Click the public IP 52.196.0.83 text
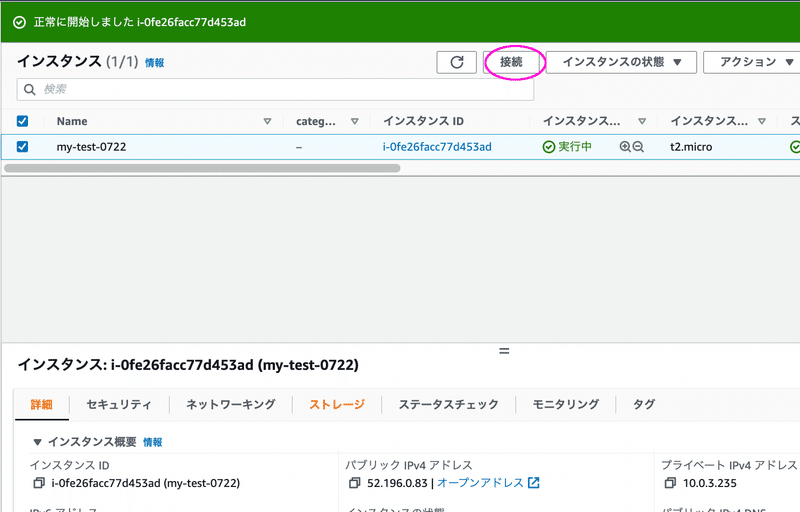The image size is (800, 512). (x=397, y=483)
